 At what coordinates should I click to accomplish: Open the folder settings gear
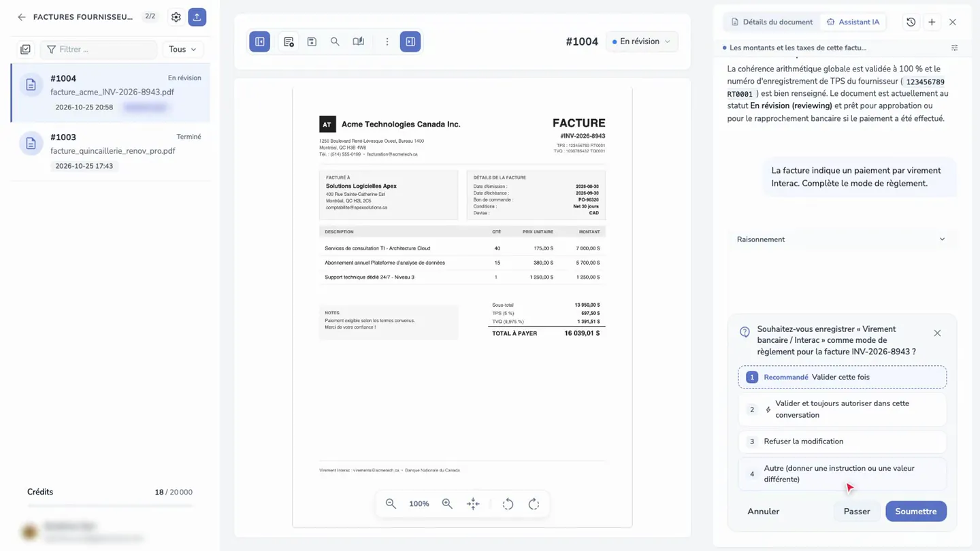point(176,17)
